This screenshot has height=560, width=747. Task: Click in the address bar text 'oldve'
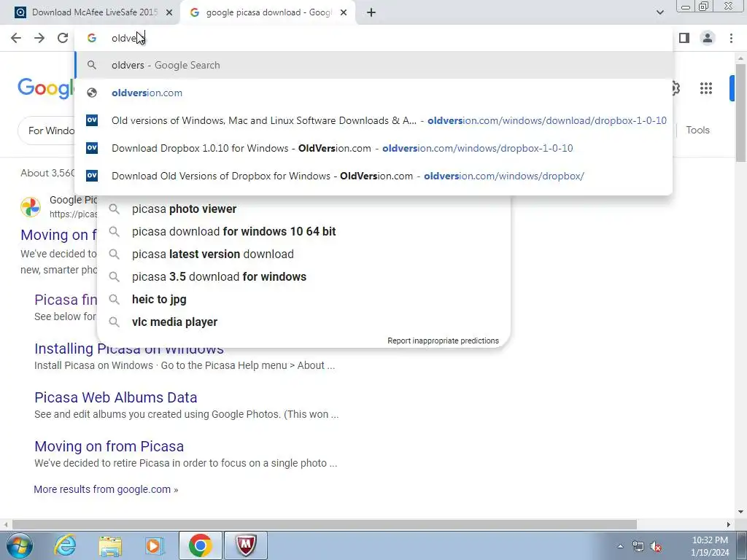pos(125,38)
